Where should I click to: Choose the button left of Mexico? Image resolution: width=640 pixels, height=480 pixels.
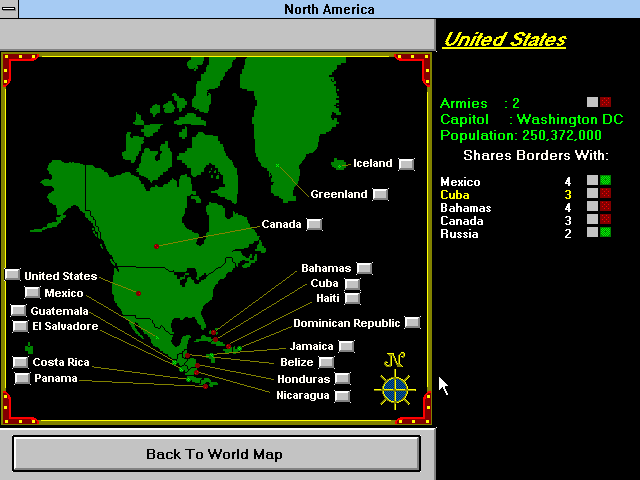pos(32,293)
